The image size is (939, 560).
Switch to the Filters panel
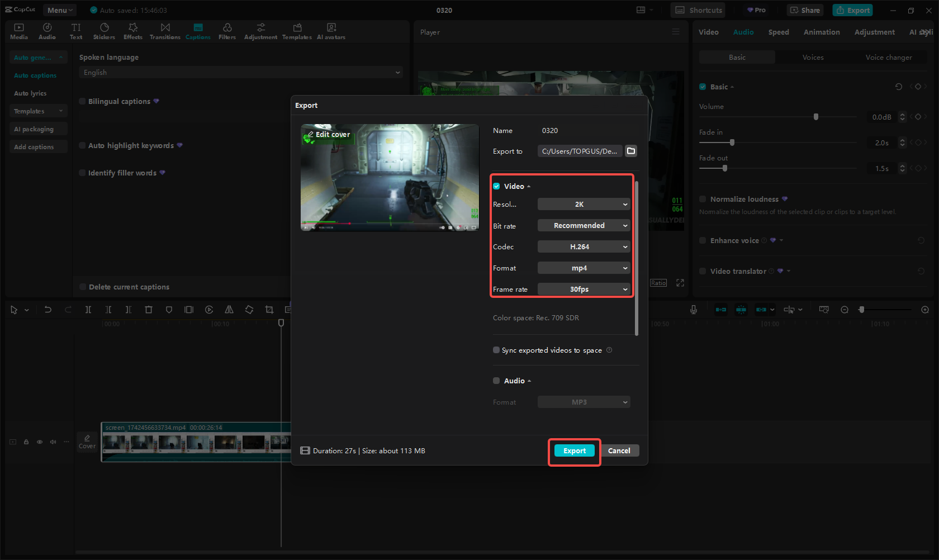point(227,31)
